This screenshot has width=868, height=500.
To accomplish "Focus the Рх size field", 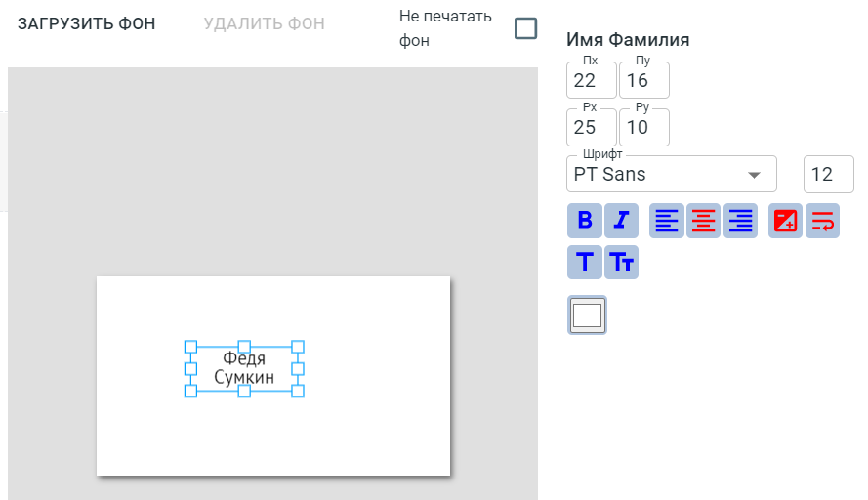I will [x=591, y=128].
